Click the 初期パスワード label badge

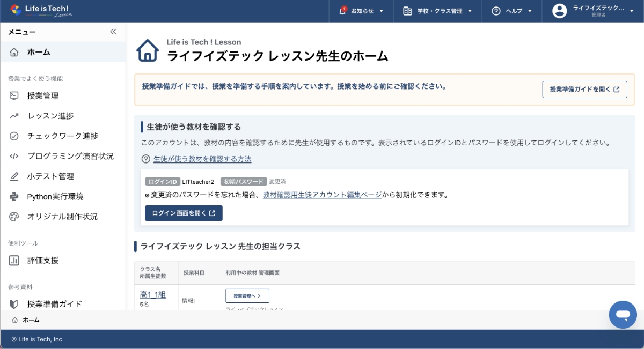click(x=243, y=182)
